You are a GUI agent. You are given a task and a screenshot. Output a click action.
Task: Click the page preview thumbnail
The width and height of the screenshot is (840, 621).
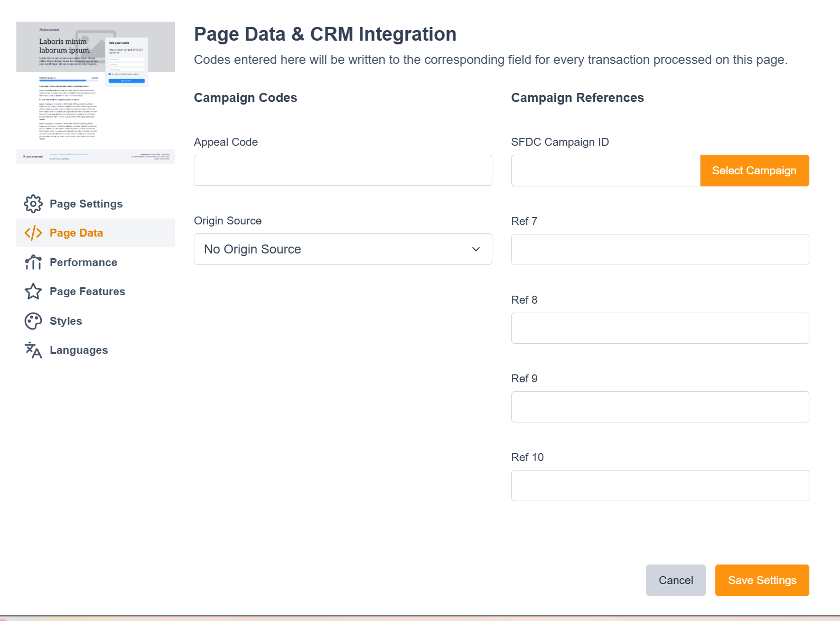tap(96, 93)
